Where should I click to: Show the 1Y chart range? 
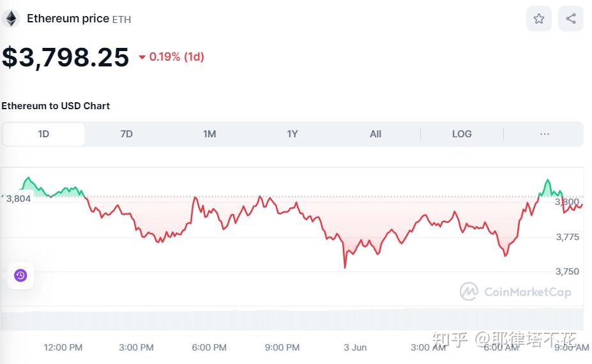(292, 134)
